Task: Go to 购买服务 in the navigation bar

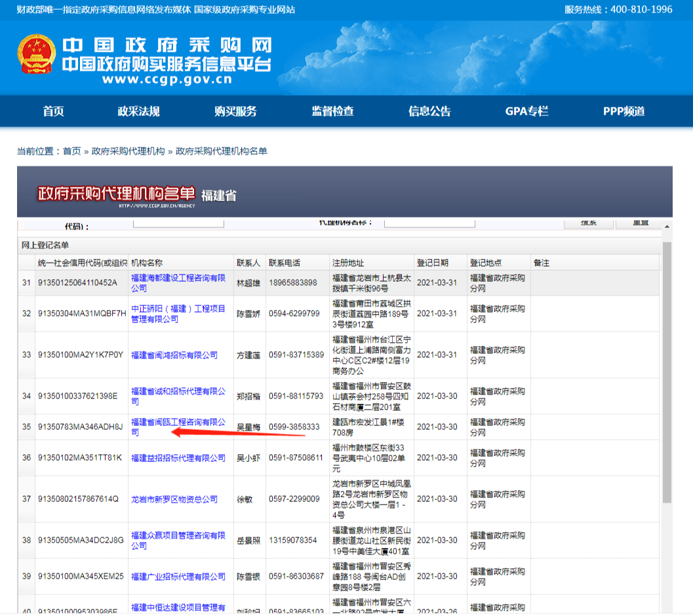Action: click(235, 111)
